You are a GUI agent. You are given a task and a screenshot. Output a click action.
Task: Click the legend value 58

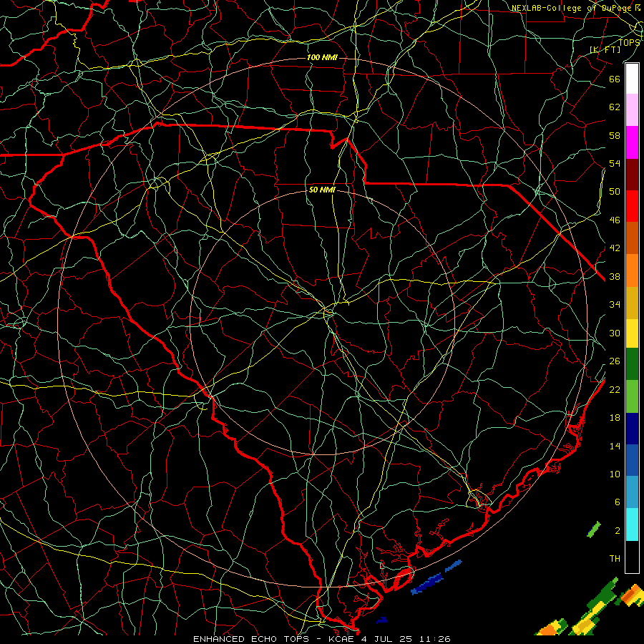615,135
